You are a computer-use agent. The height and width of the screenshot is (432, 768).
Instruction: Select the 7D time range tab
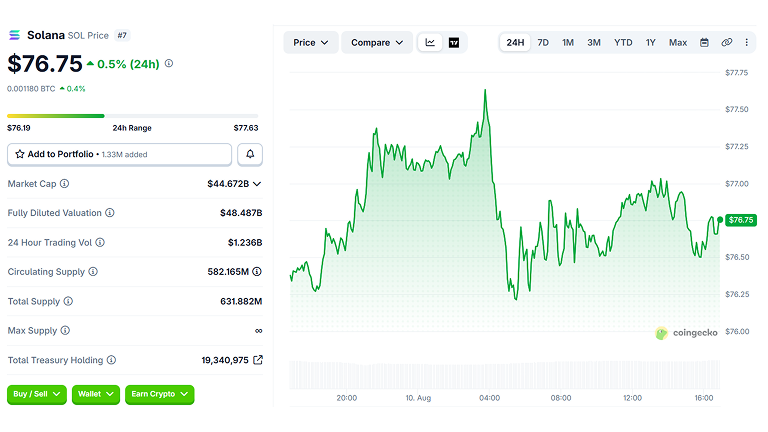click(543, 43)
